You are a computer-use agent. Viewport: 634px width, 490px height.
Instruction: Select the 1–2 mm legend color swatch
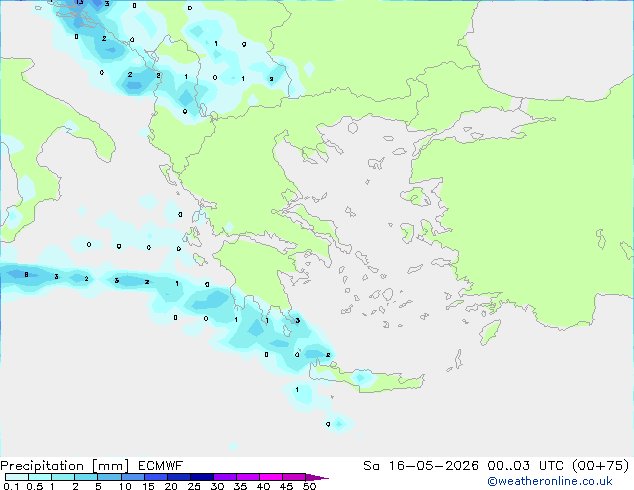pos(63,477)
